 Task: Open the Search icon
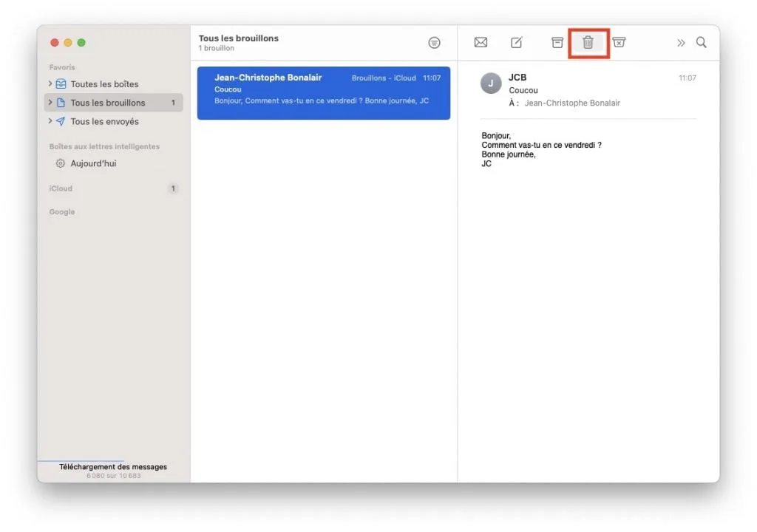(701, 42)
